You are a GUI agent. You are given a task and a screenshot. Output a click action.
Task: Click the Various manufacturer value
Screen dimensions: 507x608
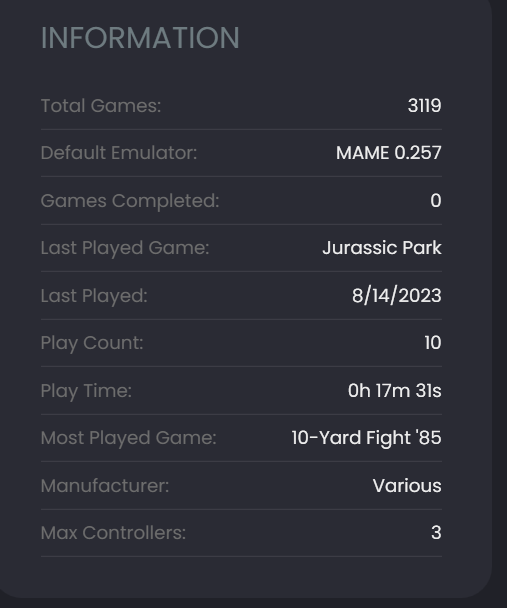coord(407,486)
